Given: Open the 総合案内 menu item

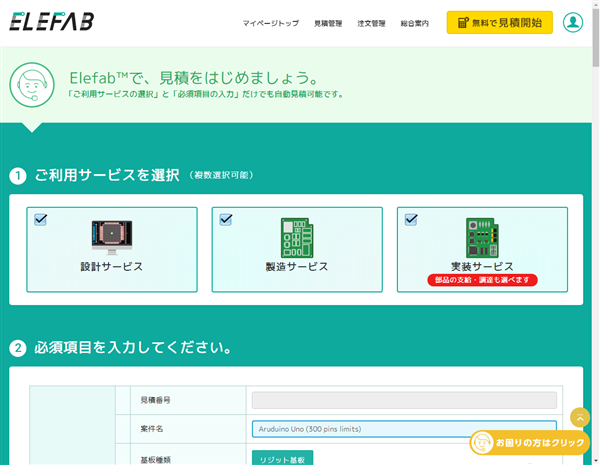Looking at the screenshot, I should coord(415,23).
